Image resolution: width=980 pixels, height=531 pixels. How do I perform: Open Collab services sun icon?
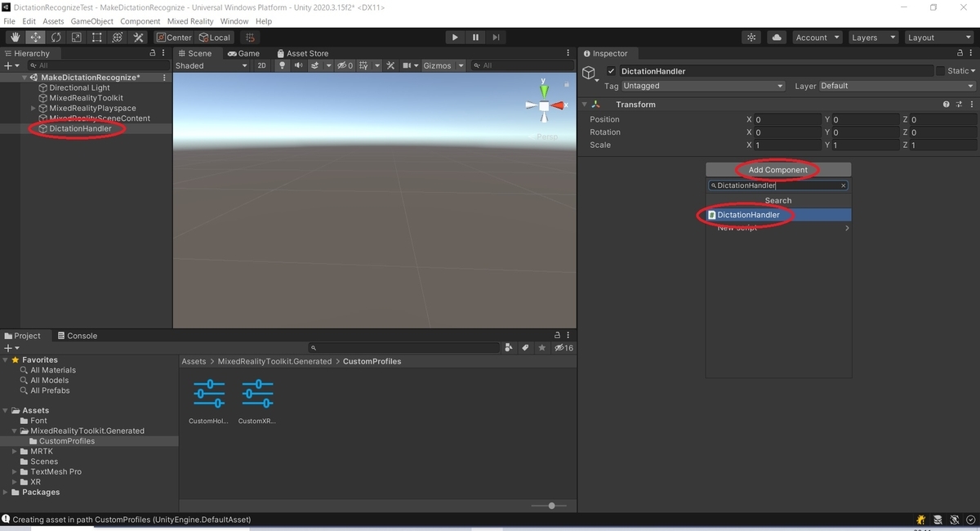point(751,38)
